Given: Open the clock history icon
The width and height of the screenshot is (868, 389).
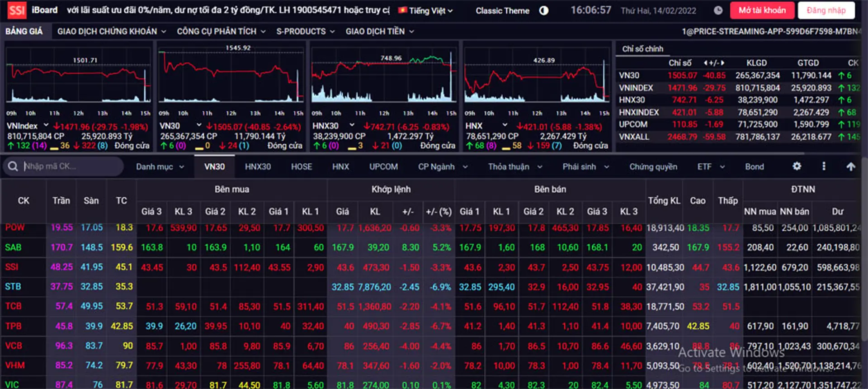Looking at the screenshot, I should [718, 10].
